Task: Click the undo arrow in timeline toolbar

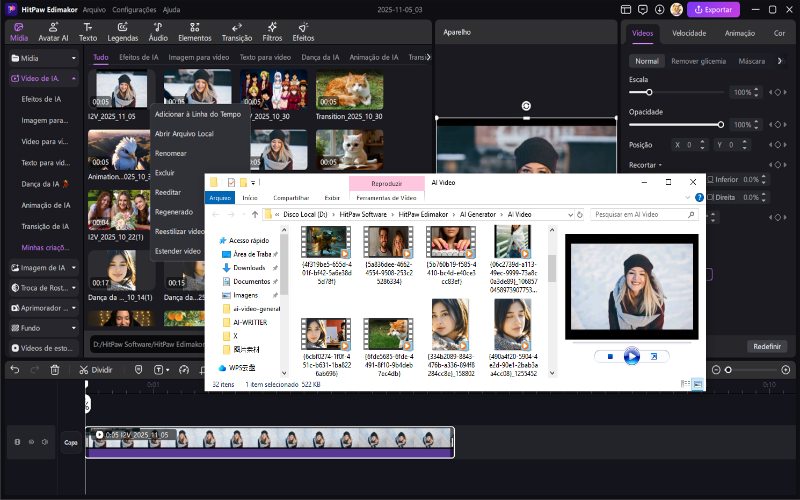Action: pyautogui.click(x=15, y=369)
